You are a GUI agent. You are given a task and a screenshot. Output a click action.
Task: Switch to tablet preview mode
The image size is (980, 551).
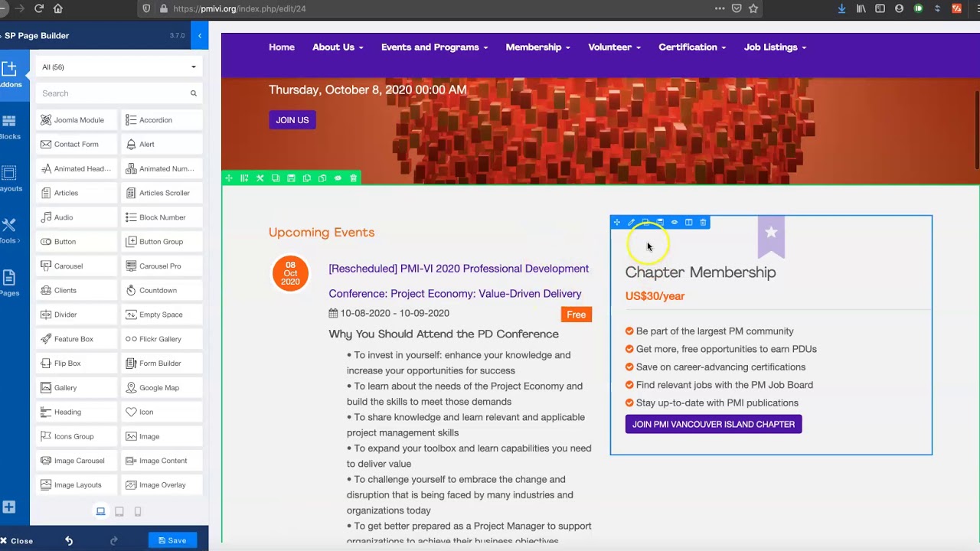[x=119, y=511]
